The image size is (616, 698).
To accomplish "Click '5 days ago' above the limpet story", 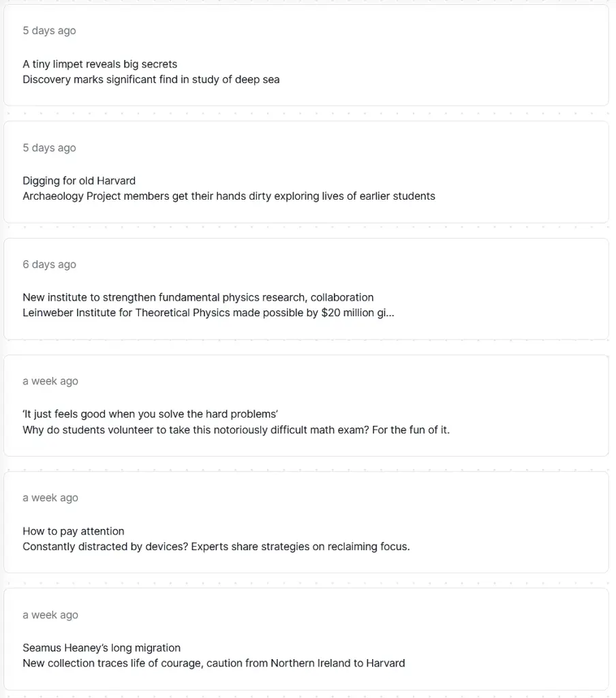I will [x=49, y=31].
